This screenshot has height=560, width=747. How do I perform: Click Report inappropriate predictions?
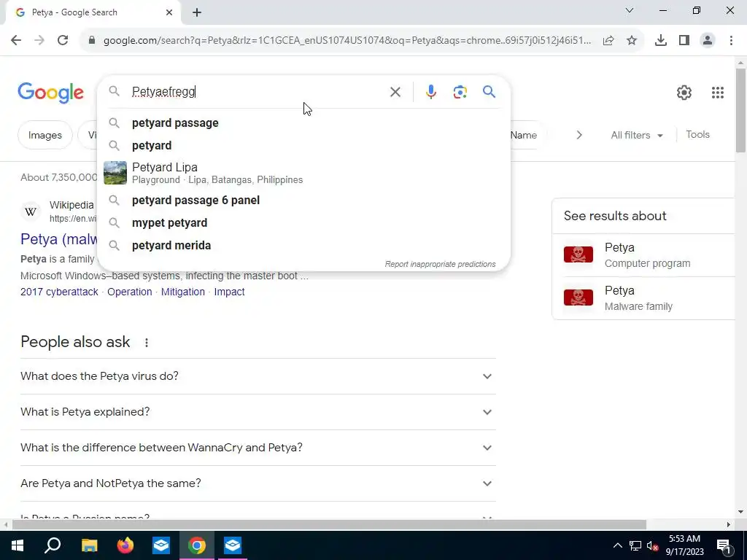(x=440, y=264)
